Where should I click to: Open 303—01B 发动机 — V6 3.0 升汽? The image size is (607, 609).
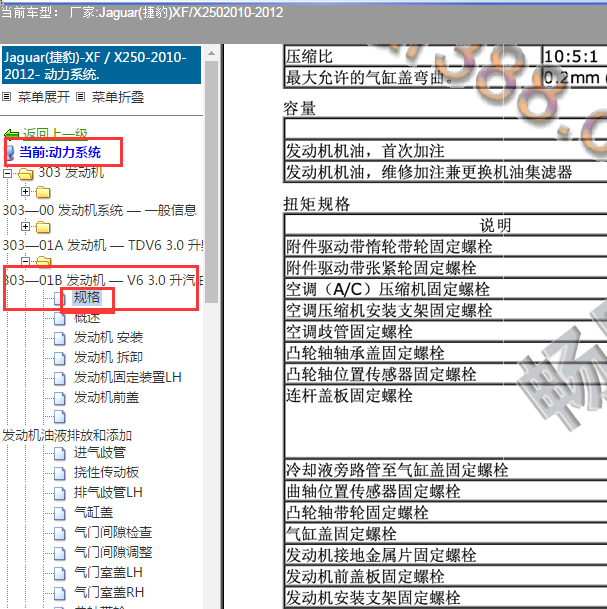[103, 280]
